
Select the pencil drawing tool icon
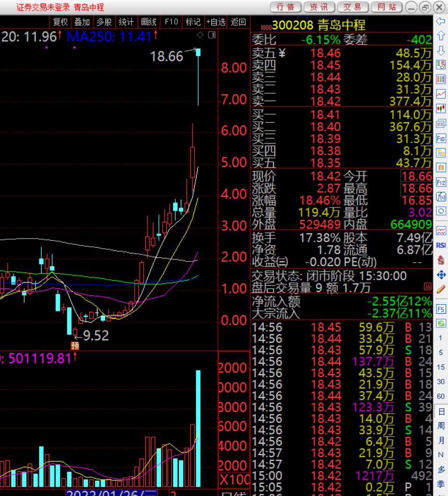pyautogui.click(x=441, y=288)
